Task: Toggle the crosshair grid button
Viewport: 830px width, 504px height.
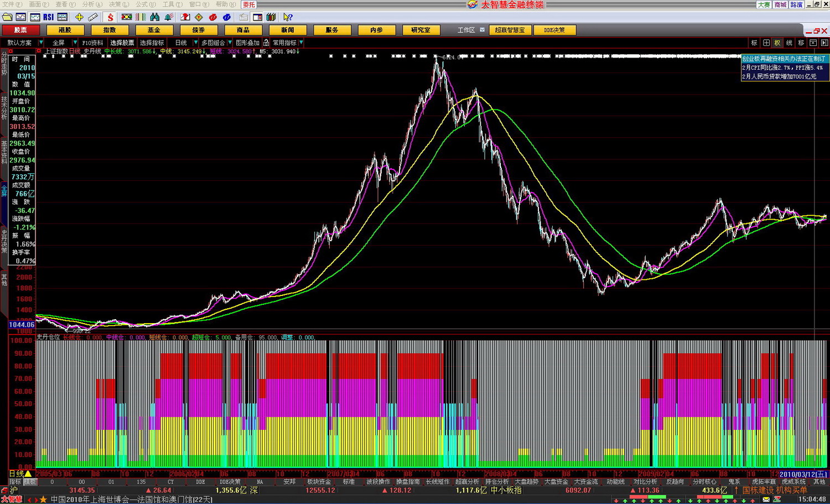Action: pyautogui.click(x=766, y=43)
